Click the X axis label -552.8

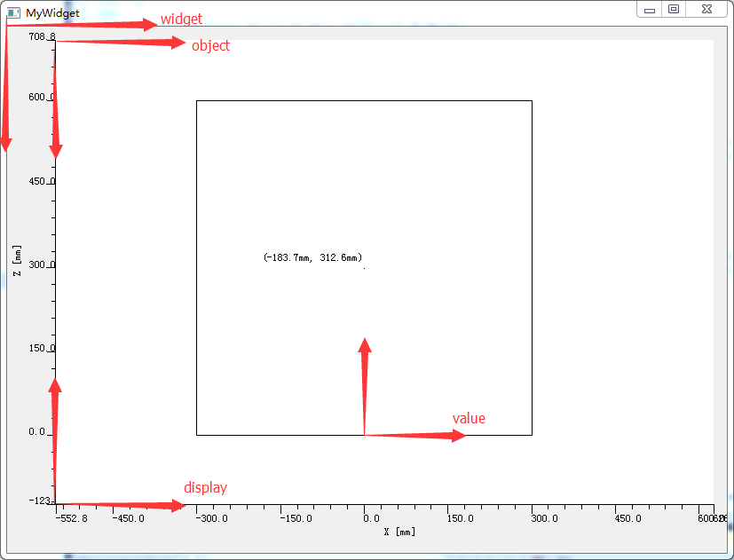pos(72,518)
